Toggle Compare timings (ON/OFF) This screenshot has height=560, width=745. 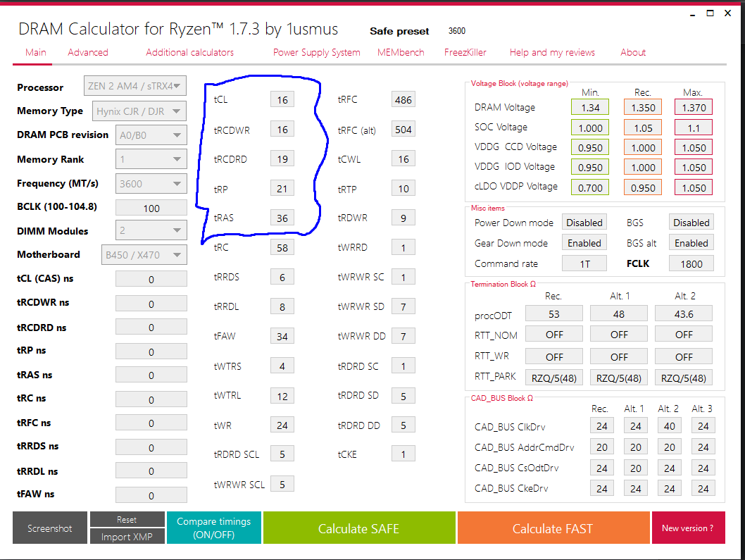pos(214,528)
